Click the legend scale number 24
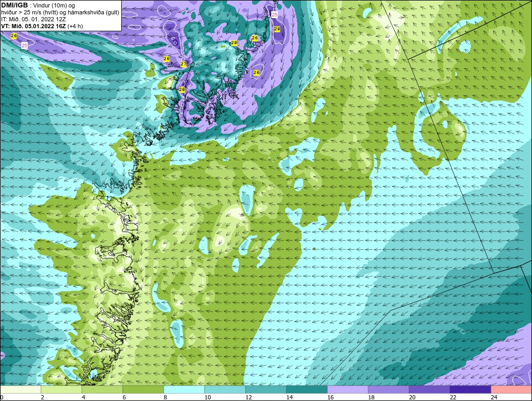 pyautogui.click(x=494, y=397)
